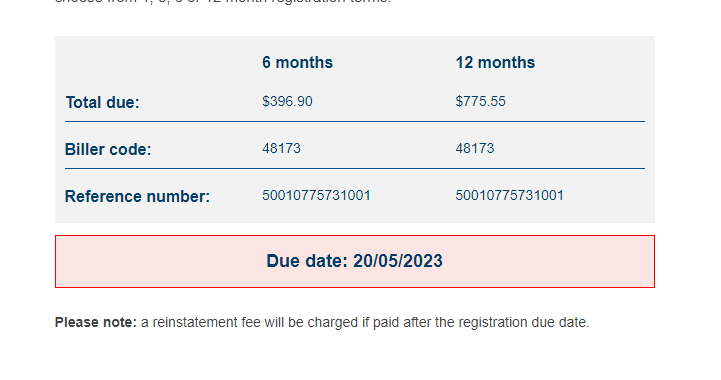721x380 pixels.
Task: Click the Total due label
Action: coord(102,102)
